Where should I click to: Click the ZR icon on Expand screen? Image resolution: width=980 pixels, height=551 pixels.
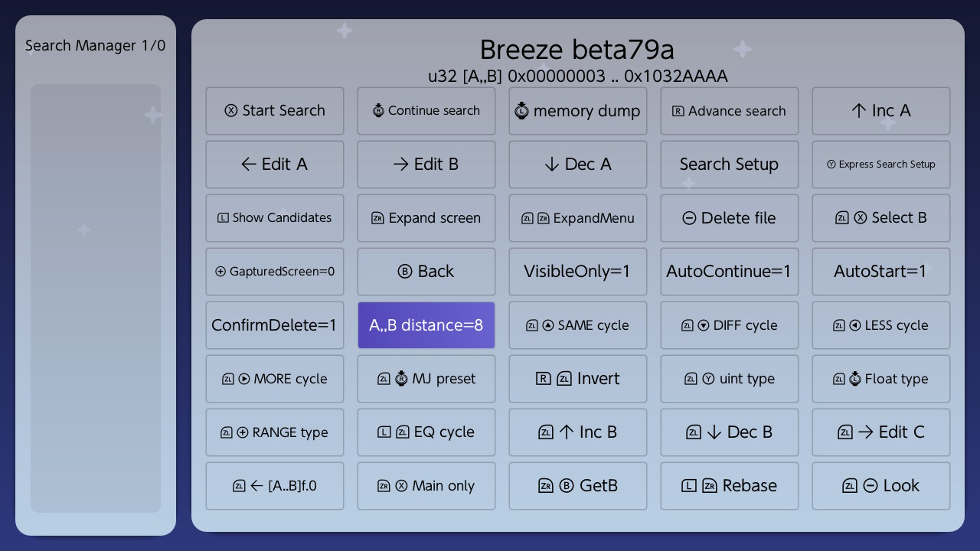point(377,218)
